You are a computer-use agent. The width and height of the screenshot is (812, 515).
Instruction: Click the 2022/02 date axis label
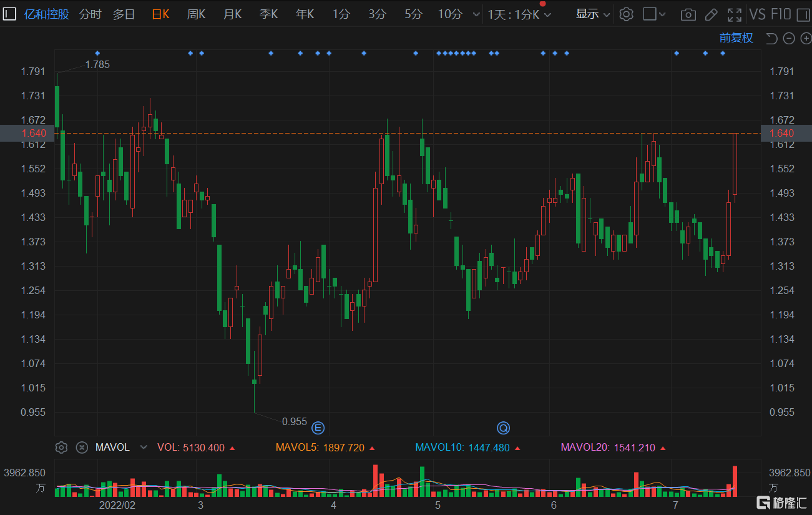point(117,504)
